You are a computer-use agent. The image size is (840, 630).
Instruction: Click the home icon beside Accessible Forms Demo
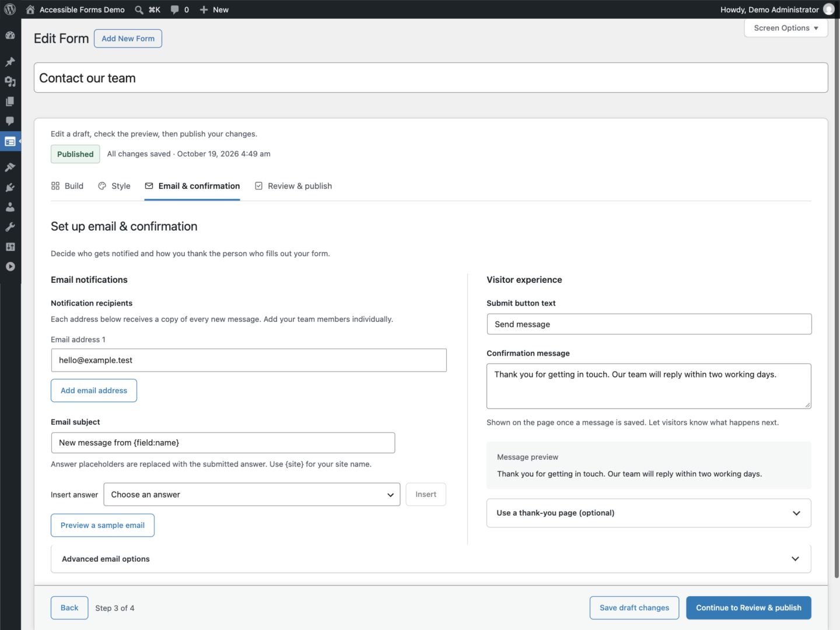30,9
